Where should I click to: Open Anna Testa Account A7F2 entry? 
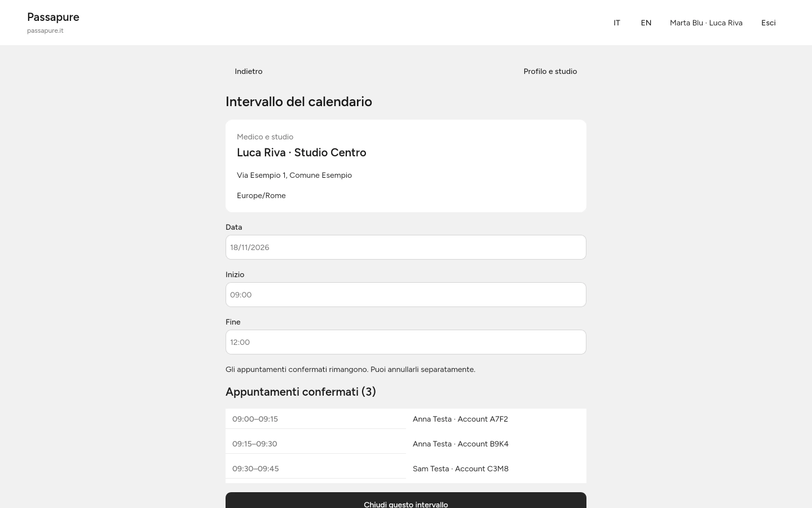(496, 419)
